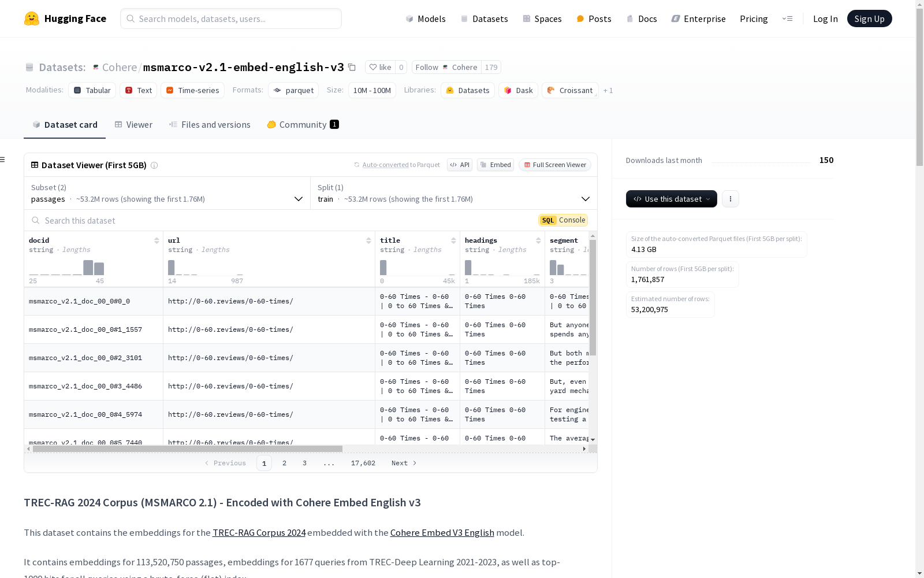Go to the Pricing page
This screenshot has height=578, width=924.
point(754,18)
